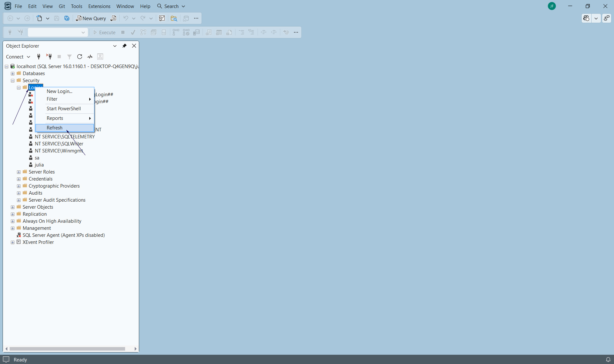This screenshot has height=364, width=614.
Task: Expand the Databases tree node
Action: pyautogui.click(x=13, y=74)
